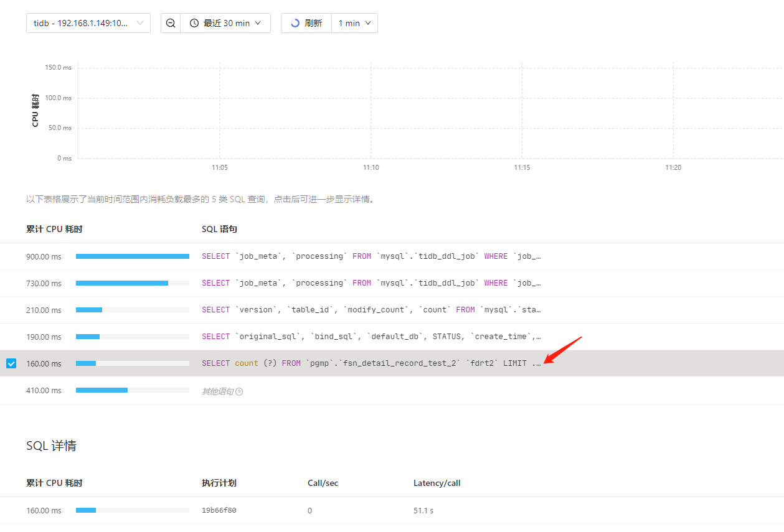Select the 900.00 ms tidb_ddl_job query row

pyautogui.click(x=371, y=256)
